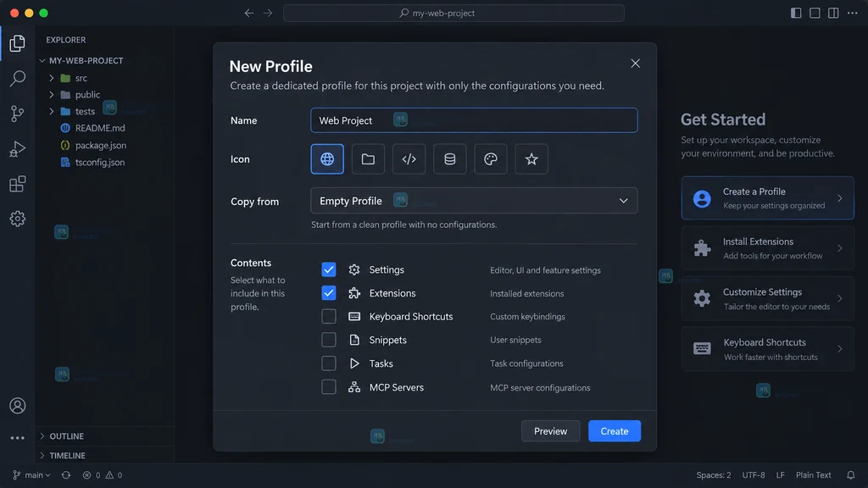Go forward using the title bar arrow
The height and width of the screenshot is (488, 868).
pyautogui.click(x=268, y=13)
